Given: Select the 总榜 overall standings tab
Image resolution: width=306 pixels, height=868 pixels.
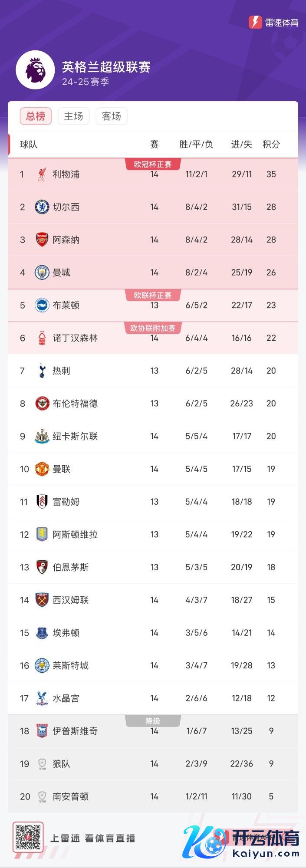Looking at the screenshot, I should [36, 116].
